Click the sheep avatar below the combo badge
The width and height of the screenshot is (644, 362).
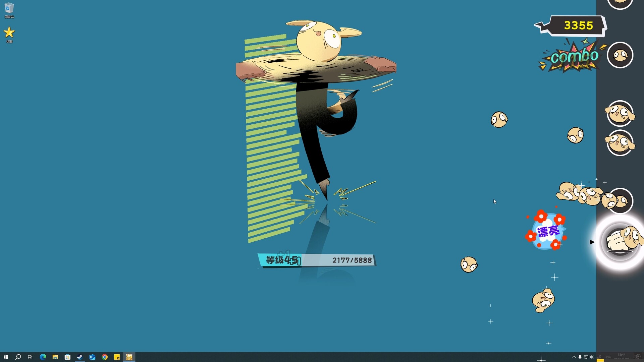click(620, 55)
